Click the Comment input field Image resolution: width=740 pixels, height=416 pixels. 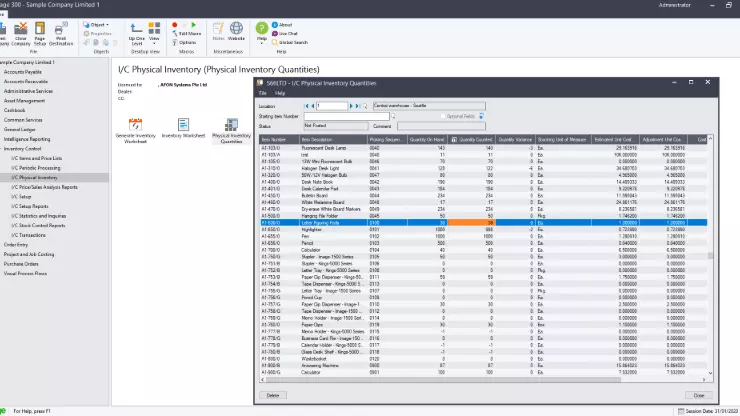tap(441, 126)
